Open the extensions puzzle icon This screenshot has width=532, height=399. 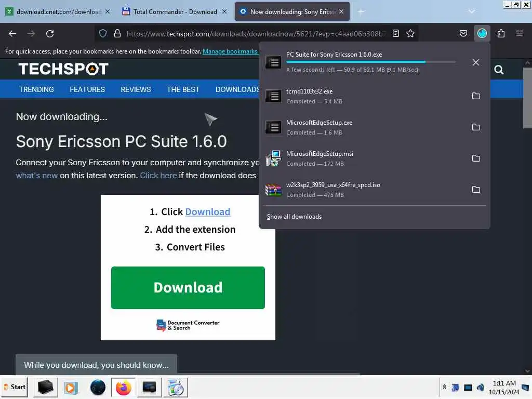[x=501, y=33]
